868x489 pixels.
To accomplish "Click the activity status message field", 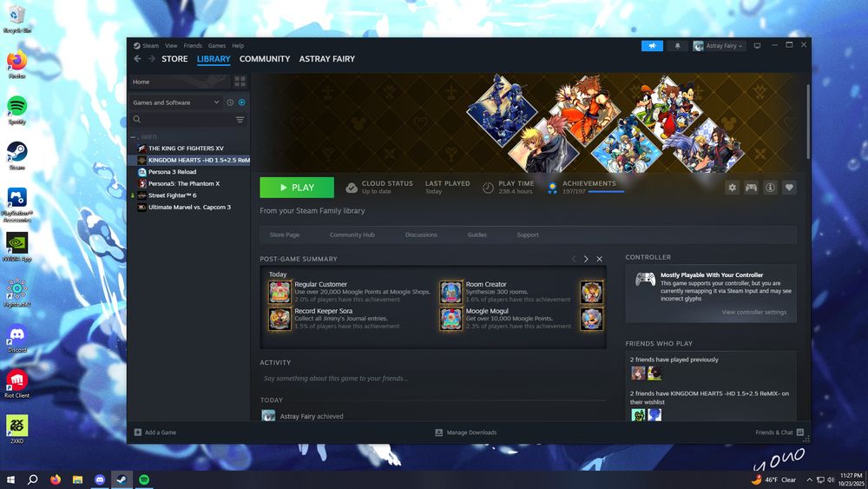I will click(433, 378).
